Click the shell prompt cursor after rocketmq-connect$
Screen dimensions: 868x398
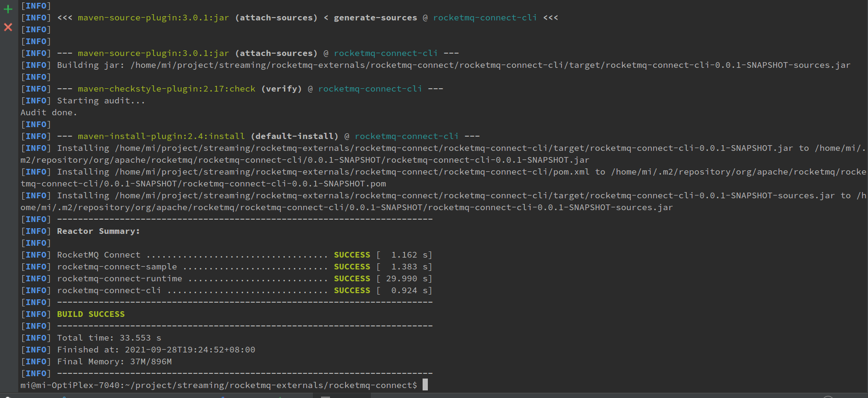(425, 385)
